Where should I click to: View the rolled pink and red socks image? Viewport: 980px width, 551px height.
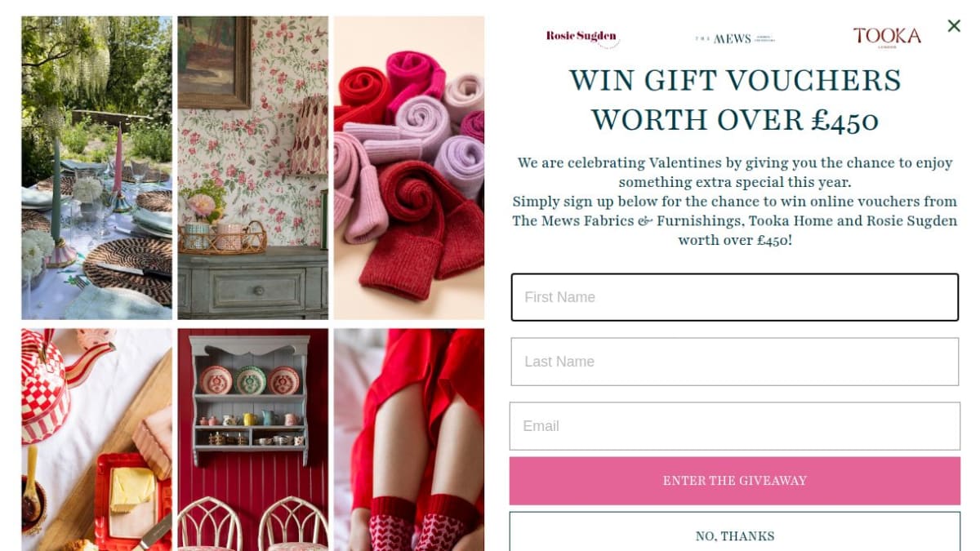pos(409,167)
